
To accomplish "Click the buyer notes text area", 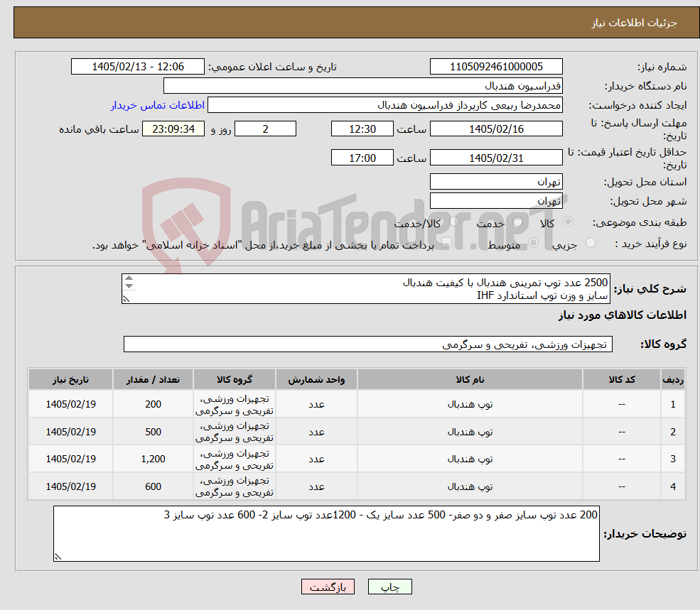I will pos(326,534).
